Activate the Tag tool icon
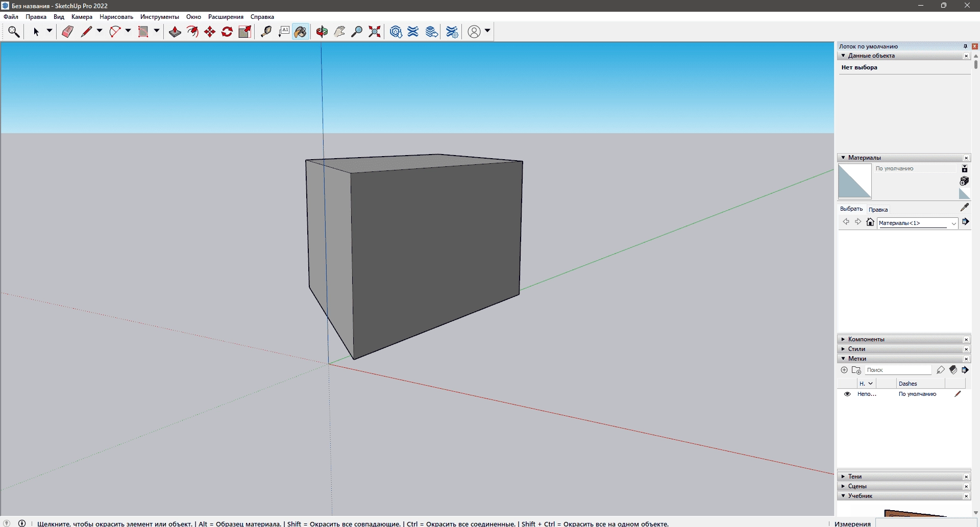The height and width of the screenshot is (527, 980). pos(941,370)
